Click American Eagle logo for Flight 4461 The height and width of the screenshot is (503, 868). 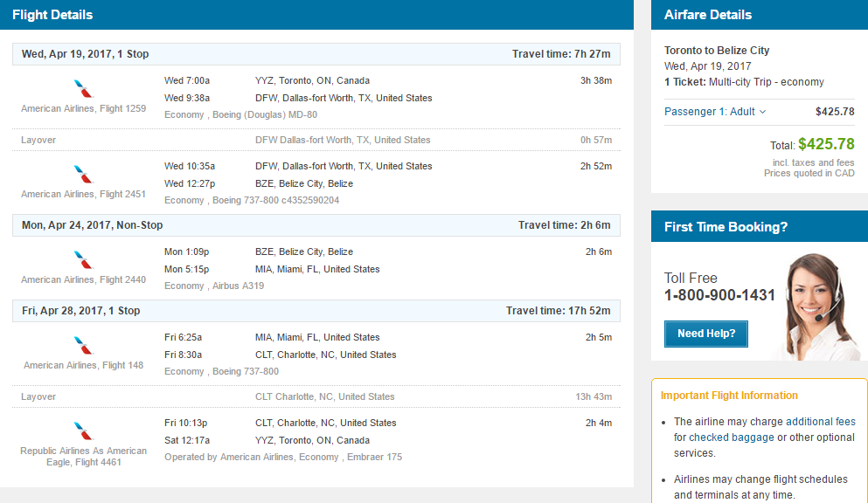click(84, 431)
